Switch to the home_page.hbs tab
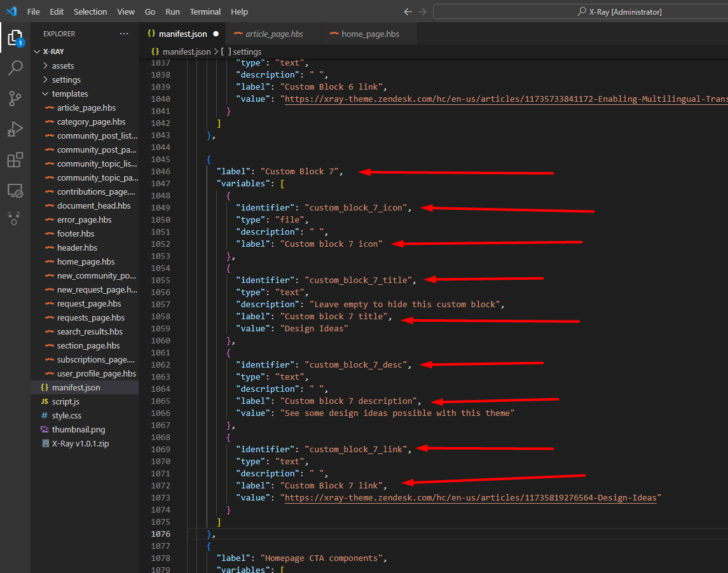The image size is (728, 573). pos(370,34)
